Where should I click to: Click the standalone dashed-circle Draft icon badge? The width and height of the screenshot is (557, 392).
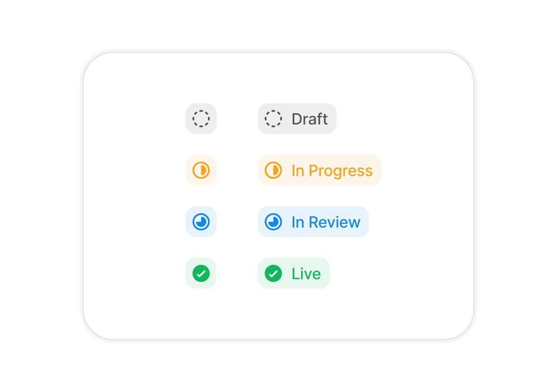tap(201, 119)
